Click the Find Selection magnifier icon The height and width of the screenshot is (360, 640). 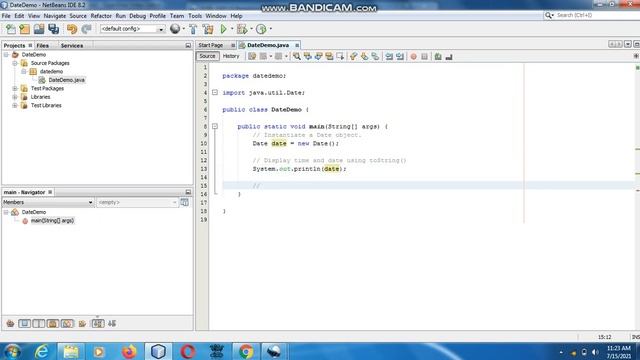point(297,56)
